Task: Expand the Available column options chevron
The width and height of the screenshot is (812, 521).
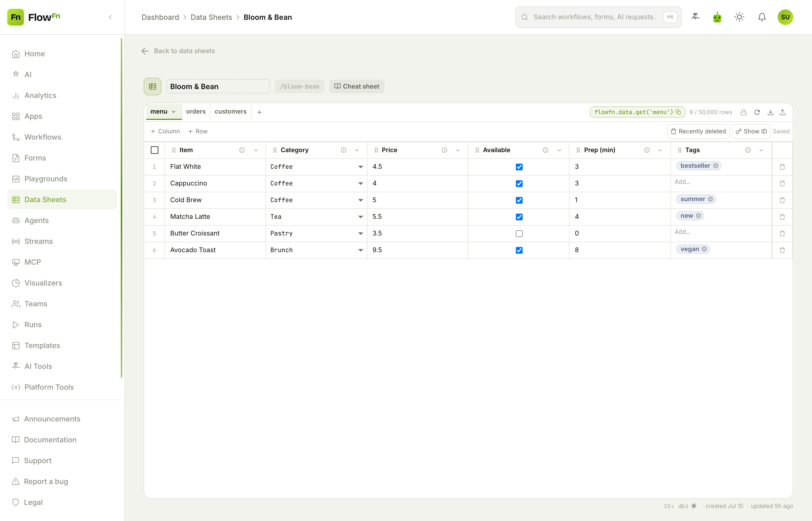Action: (559, 150)
